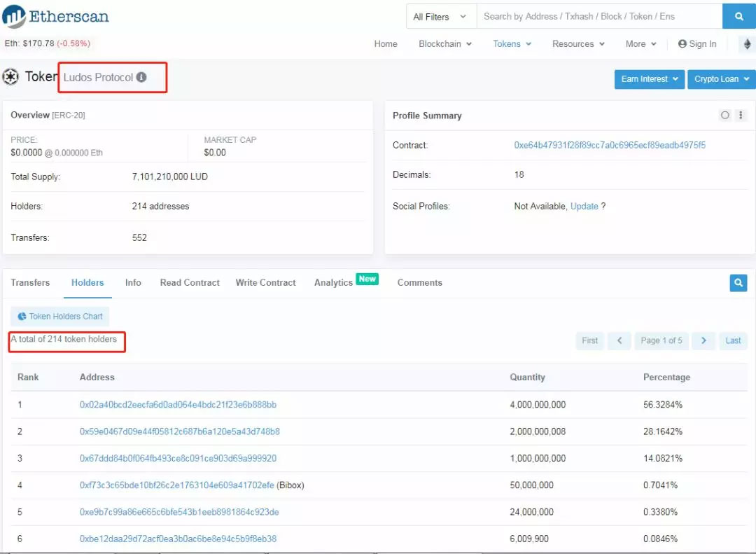The height and width of the screenshot is (554, 756).
Task: Click the $0.00 market cap value
Action: point(215,153)
